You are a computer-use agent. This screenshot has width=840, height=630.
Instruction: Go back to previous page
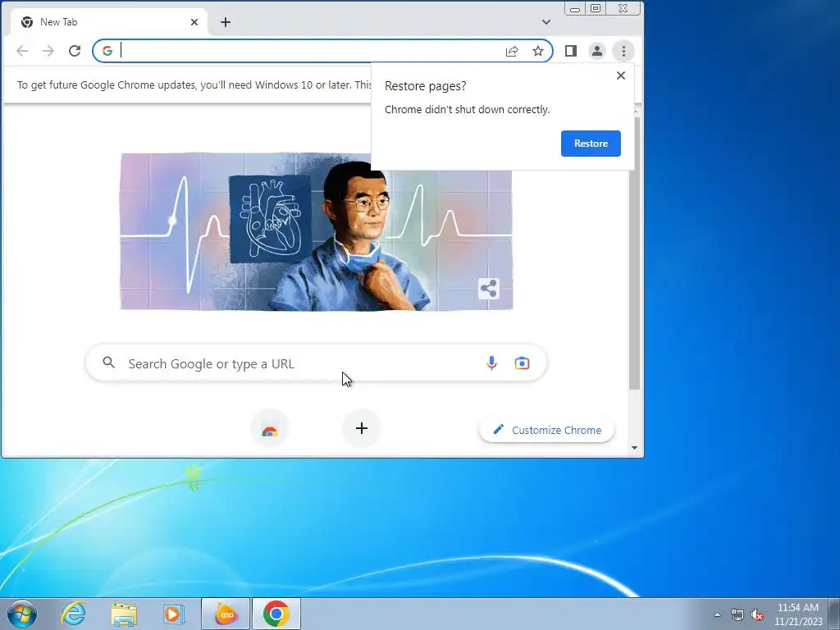coord(22,51)
